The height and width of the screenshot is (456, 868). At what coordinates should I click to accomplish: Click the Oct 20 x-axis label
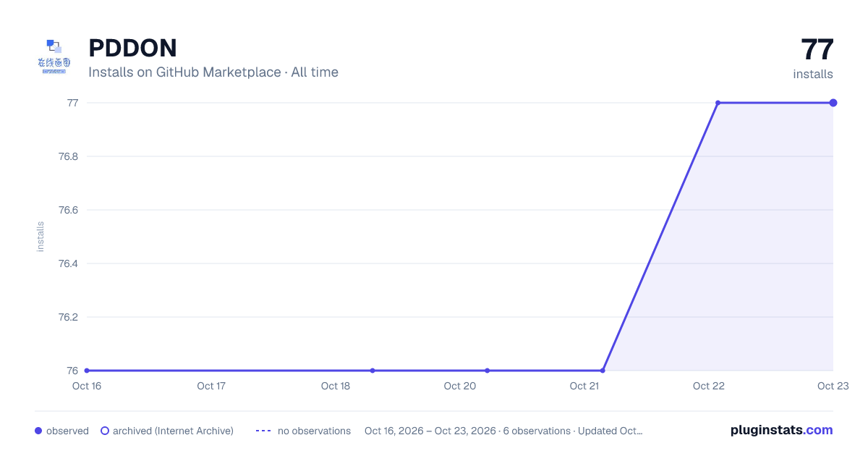pyautogui.click(x=460, y=386)
